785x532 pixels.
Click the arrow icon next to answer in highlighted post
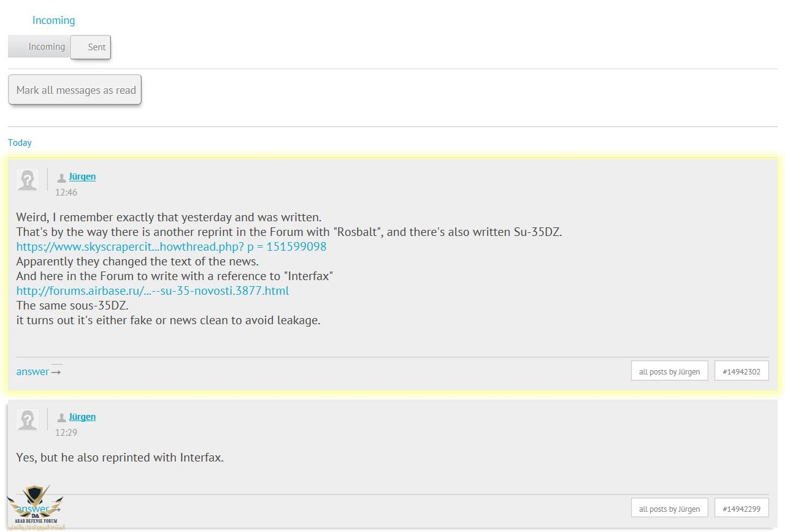click(x=56, y=371)
